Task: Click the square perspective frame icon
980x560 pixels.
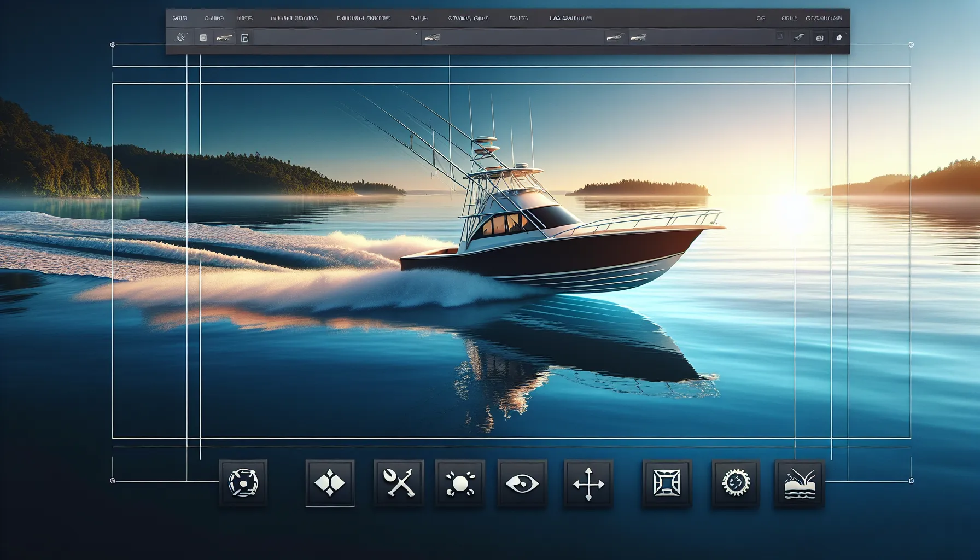Action: point(667,483)
